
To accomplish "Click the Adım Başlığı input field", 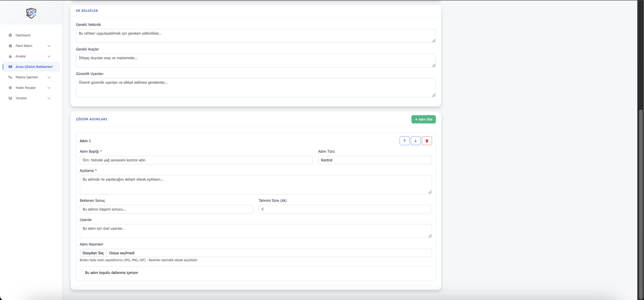I will 196,160.
